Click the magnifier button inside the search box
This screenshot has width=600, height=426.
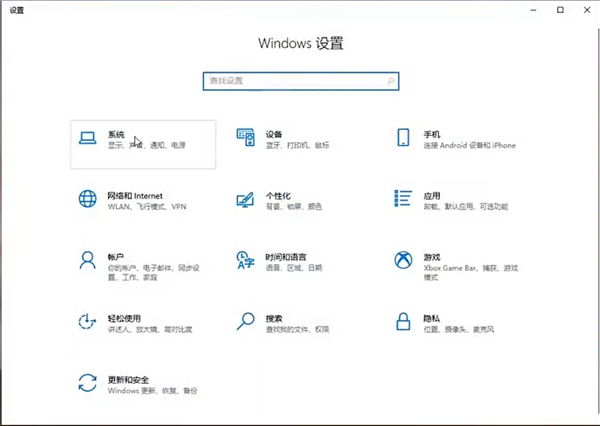pos(390,80)
